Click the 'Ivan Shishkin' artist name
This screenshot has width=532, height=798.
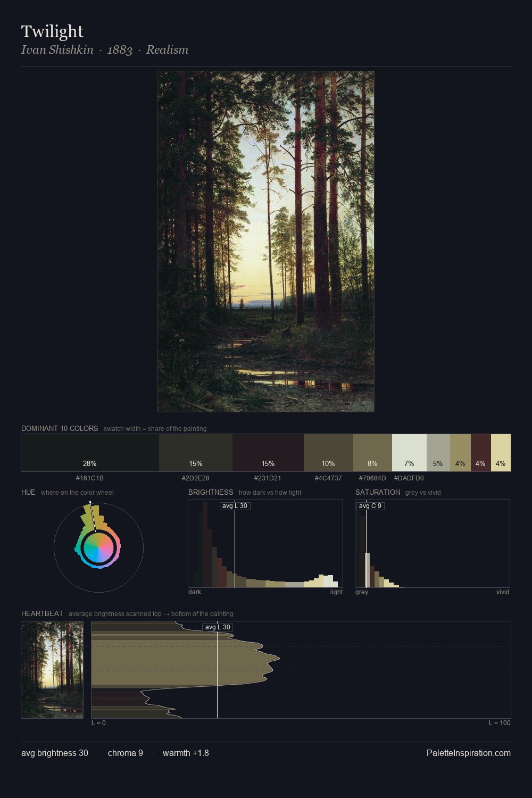click(57, 49)
